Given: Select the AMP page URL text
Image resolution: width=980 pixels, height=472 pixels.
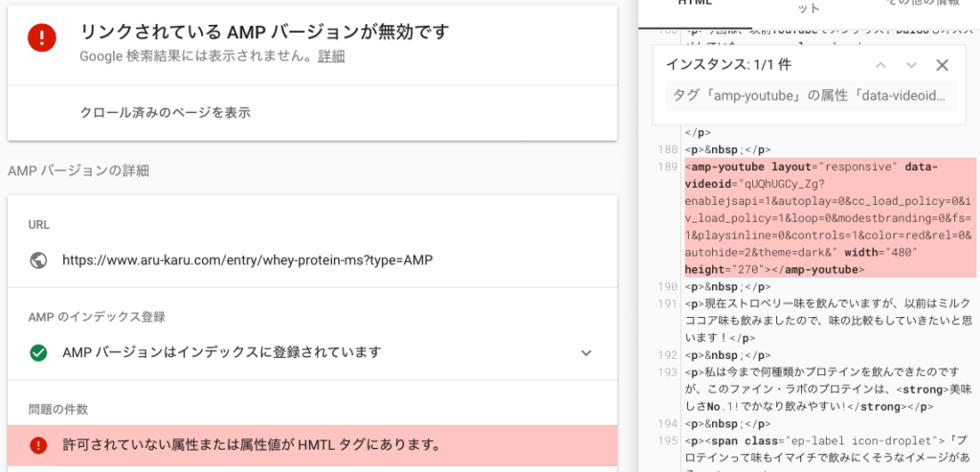Looking at the screenshot, I should 248,260.
